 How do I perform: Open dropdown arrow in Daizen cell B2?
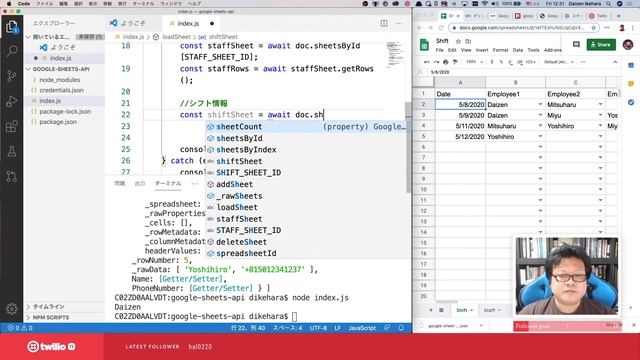(540, 104)
